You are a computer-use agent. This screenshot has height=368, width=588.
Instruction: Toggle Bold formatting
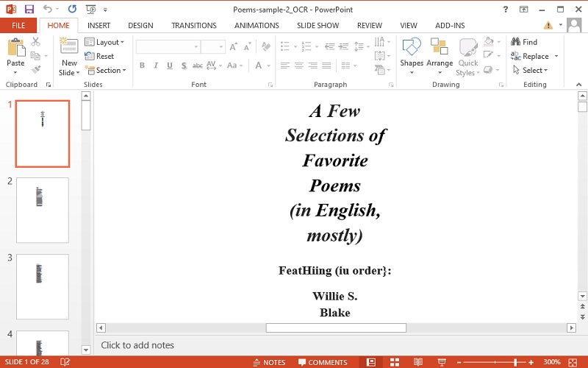142,66
